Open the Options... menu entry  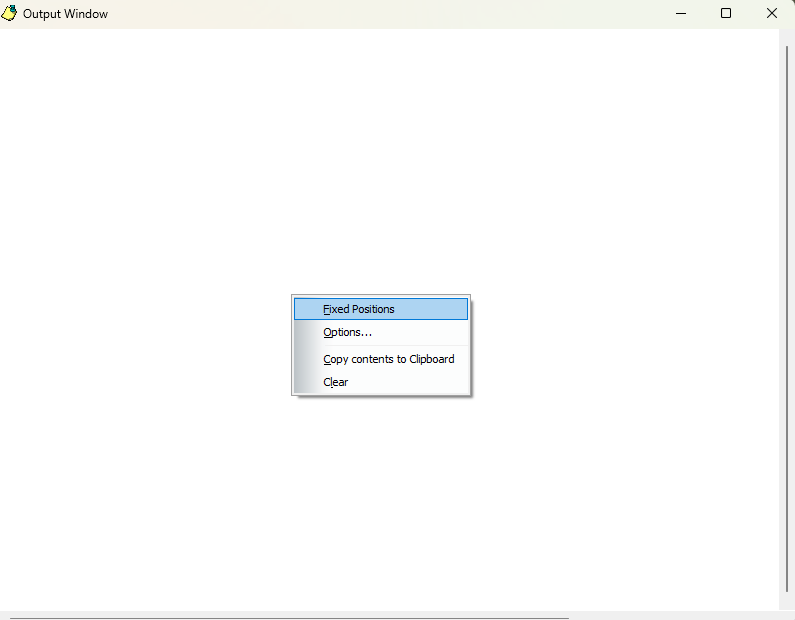pos(381,332)
